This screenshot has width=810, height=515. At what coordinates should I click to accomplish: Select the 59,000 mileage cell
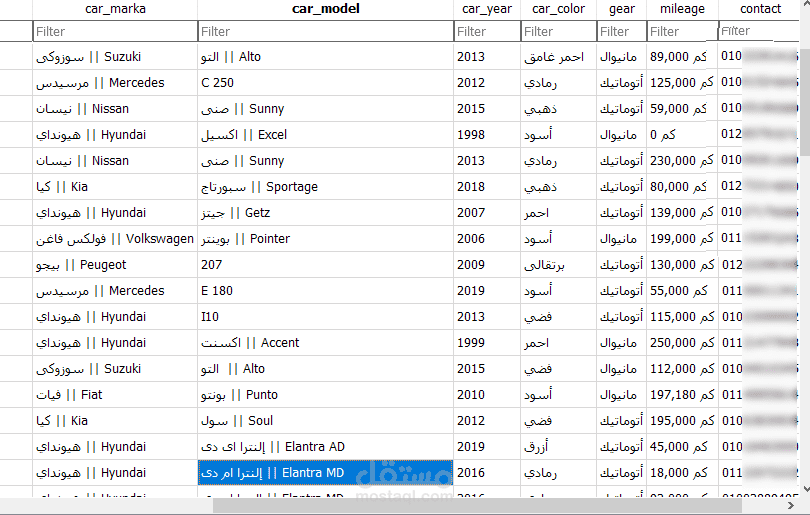682,109
